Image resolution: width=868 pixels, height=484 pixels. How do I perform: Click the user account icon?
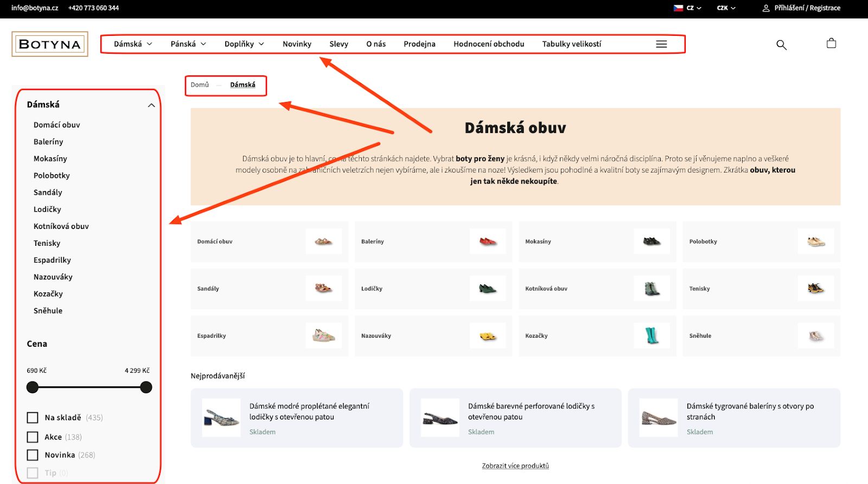click(x=766, y=8)
